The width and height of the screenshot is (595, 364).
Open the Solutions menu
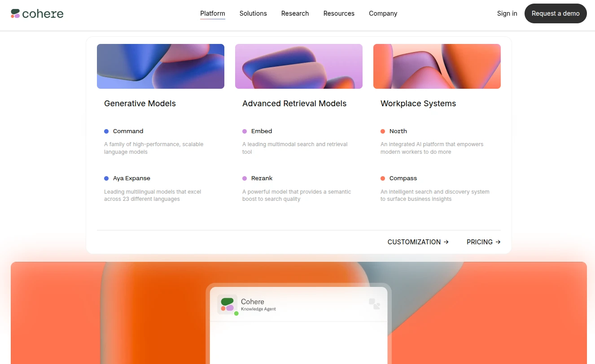coord(253,13)
